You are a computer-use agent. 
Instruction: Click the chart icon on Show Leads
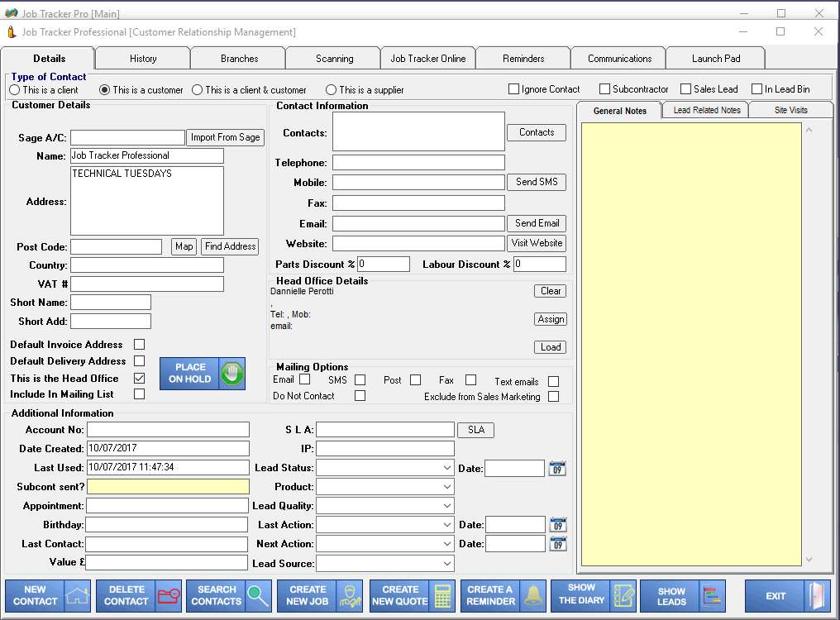(713, 595)
